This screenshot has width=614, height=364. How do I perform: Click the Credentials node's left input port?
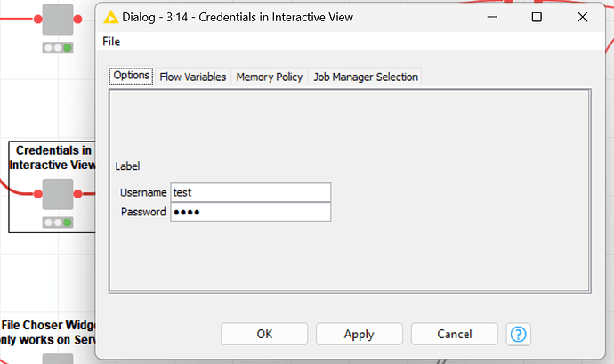37,193
